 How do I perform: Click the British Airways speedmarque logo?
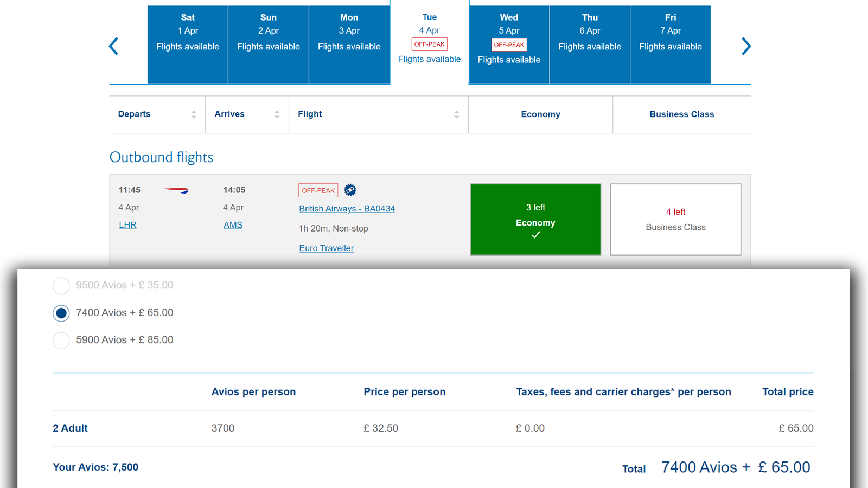(x=177, y=190)
